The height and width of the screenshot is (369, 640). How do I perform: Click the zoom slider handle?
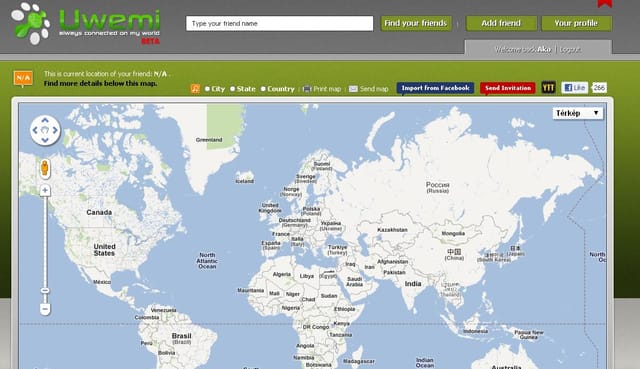tap(45, 291)
